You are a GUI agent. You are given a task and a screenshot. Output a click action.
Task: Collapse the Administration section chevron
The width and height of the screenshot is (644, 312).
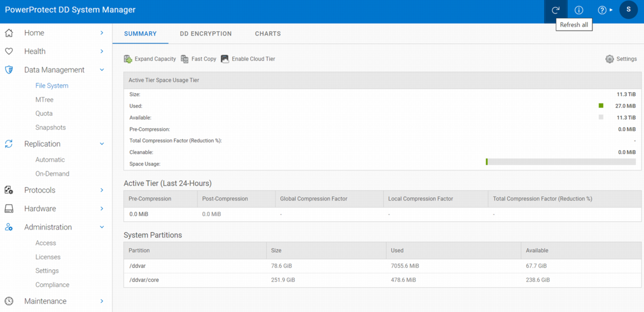pyautogui.click(x=102, y=227)
